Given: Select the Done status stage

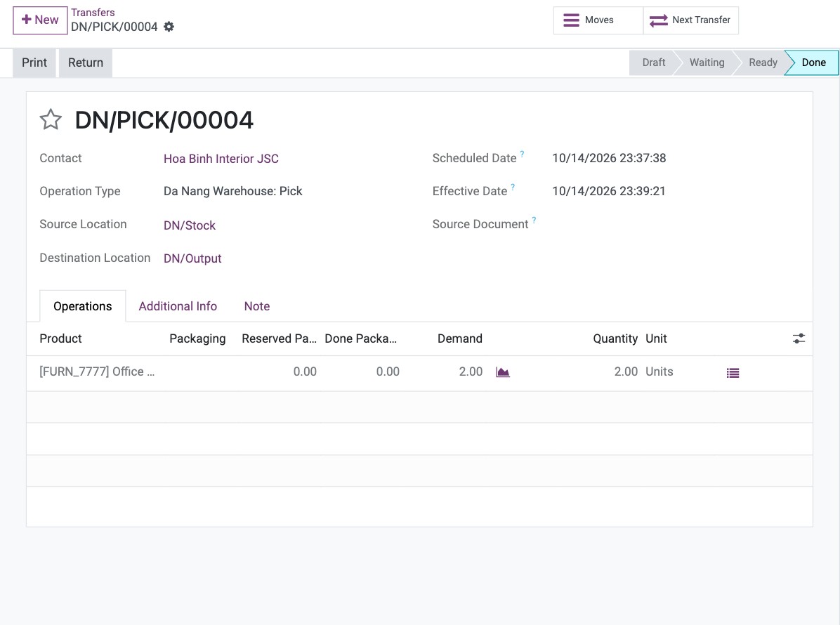Looking at the screenshot, I should [813, 63].
